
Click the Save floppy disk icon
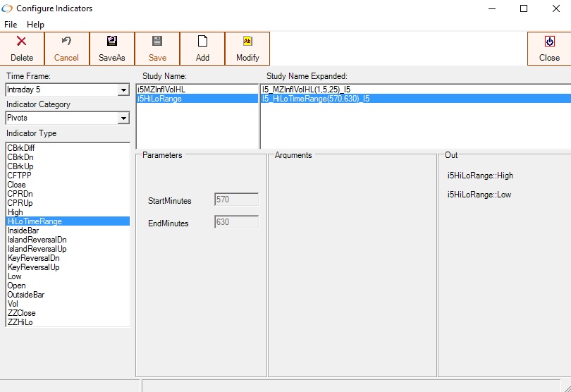click(x=157, y=42)
